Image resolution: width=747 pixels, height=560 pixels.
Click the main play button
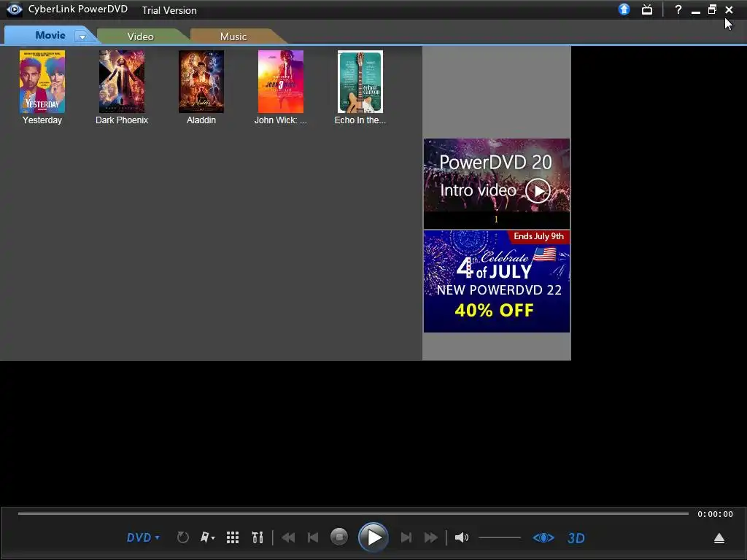[x=373, y=537]
